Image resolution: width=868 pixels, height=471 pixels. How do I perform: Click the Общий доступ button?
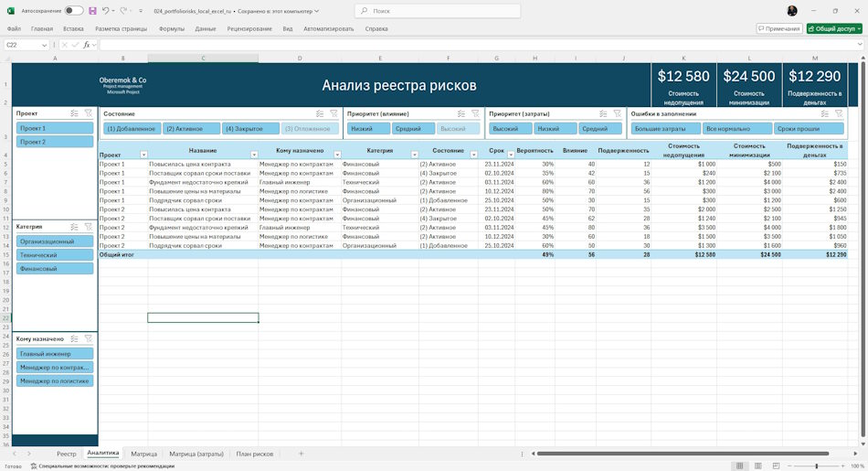[x=834, y=28]
